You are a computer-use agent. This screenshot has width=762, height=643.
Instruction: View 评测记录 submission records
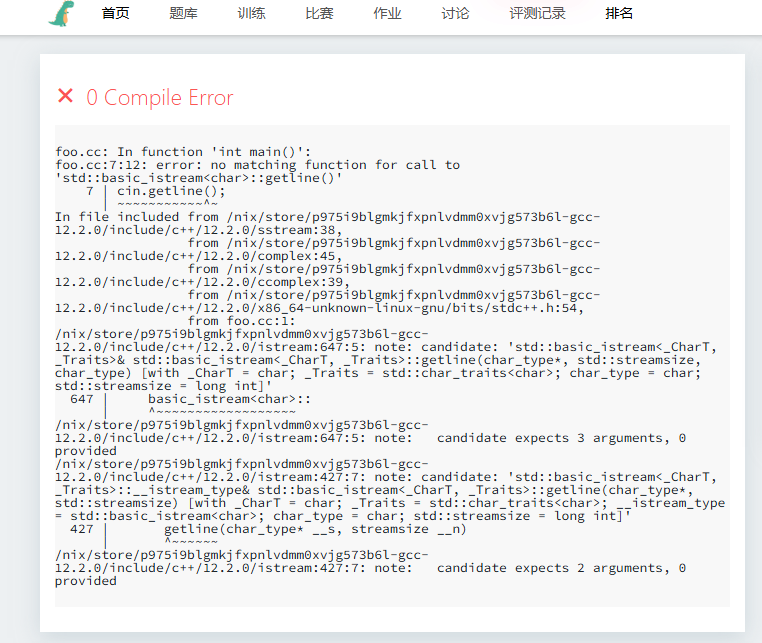click(x=537, y=14)
